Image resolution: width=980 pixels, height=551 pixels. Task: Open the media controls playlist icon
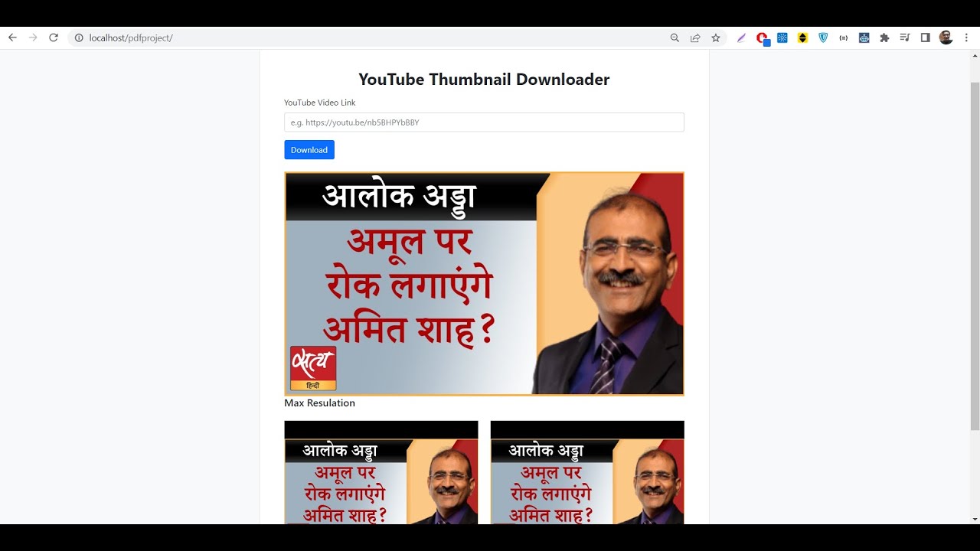point(905,37)
